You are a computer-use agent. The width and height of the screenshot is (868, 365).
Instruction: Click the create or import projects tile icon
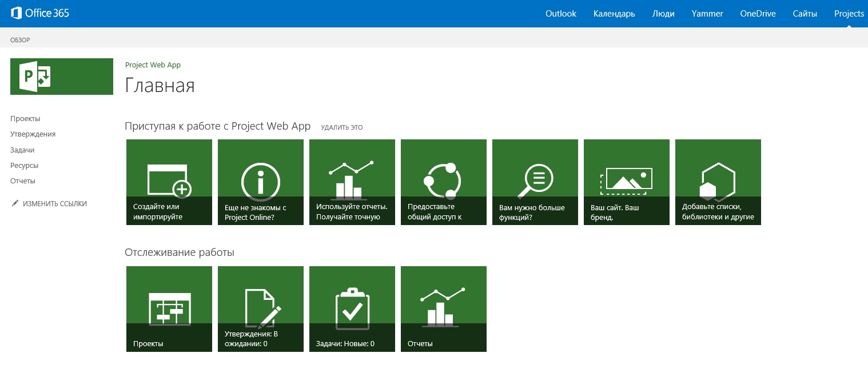(169, 181)
